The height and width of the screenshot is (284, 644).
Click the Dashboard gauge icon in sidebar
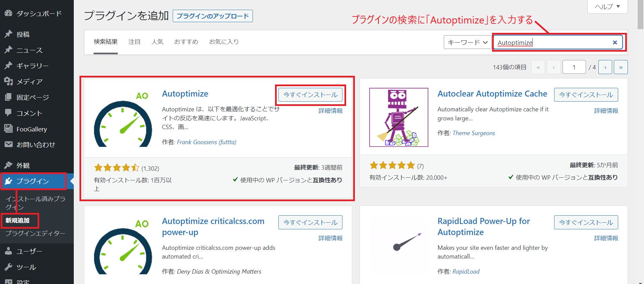click(8, 13)
